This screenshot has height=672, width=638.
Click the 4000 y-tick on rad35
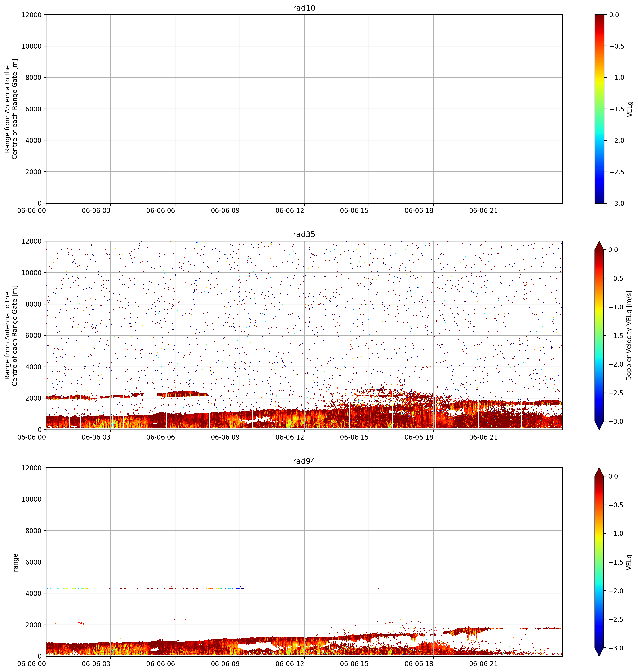pyautogui.click(x=33, y=367)
